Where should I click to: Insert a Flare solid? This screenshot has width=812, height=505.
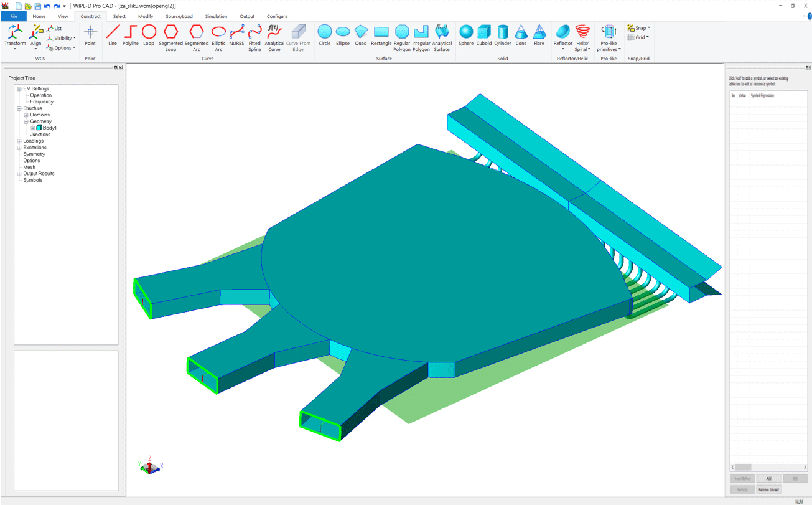tap(539, 35)
